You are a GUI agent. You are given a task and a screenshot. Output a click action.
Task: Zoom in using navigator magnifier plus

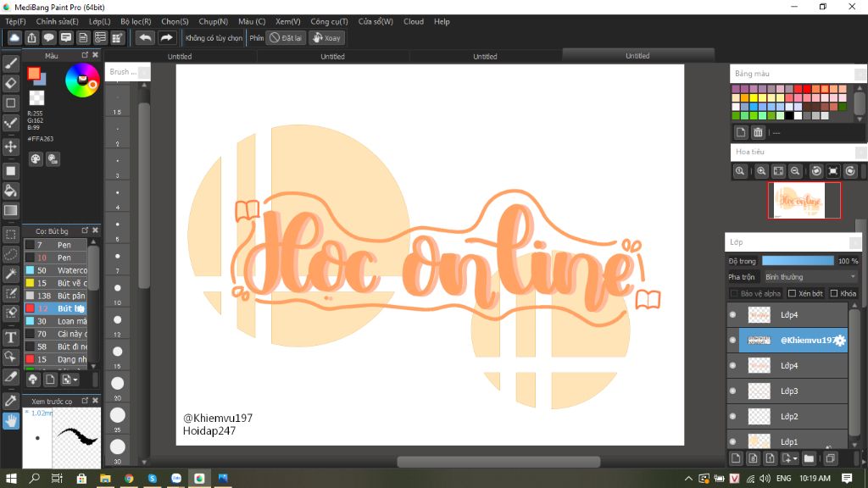click(761, 171)
